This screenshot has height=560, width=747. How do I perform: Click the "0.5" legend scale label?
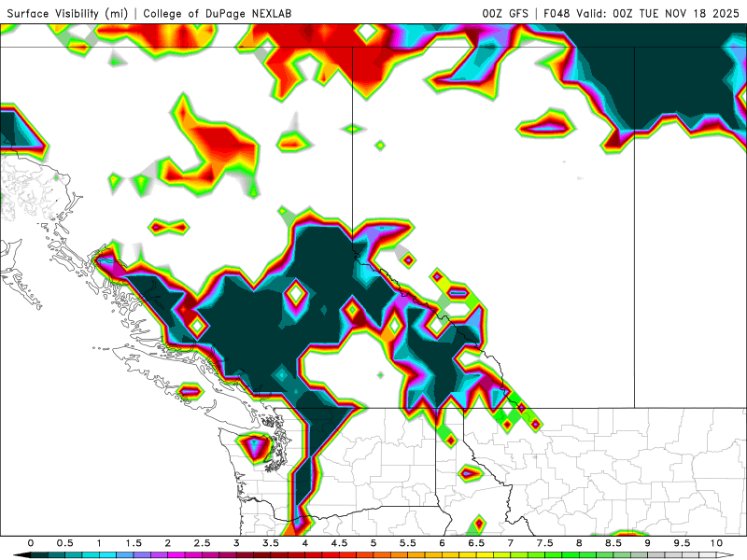tap(64, 543)
